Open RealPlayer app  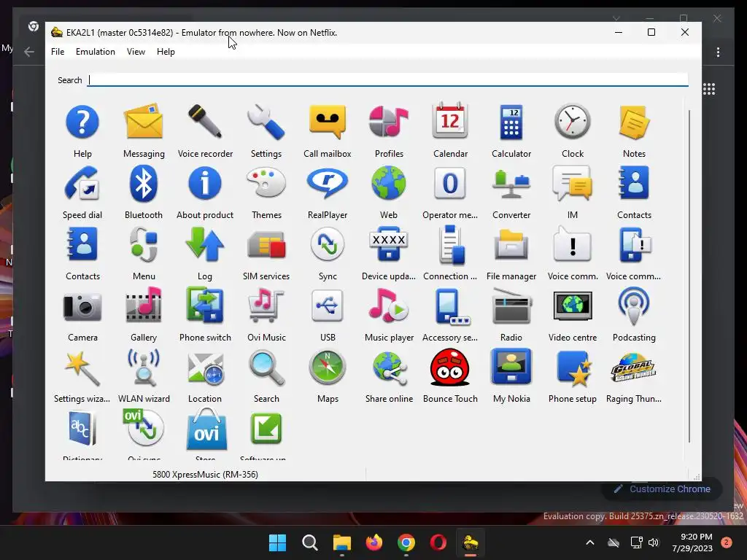(x=328, y=184)
